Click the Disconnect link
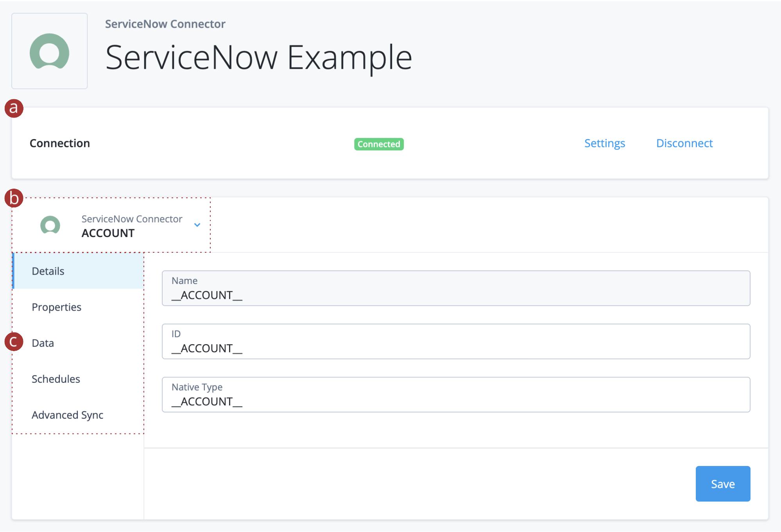Viewport: 781px width, 532px height. click(x=684, y=143)
